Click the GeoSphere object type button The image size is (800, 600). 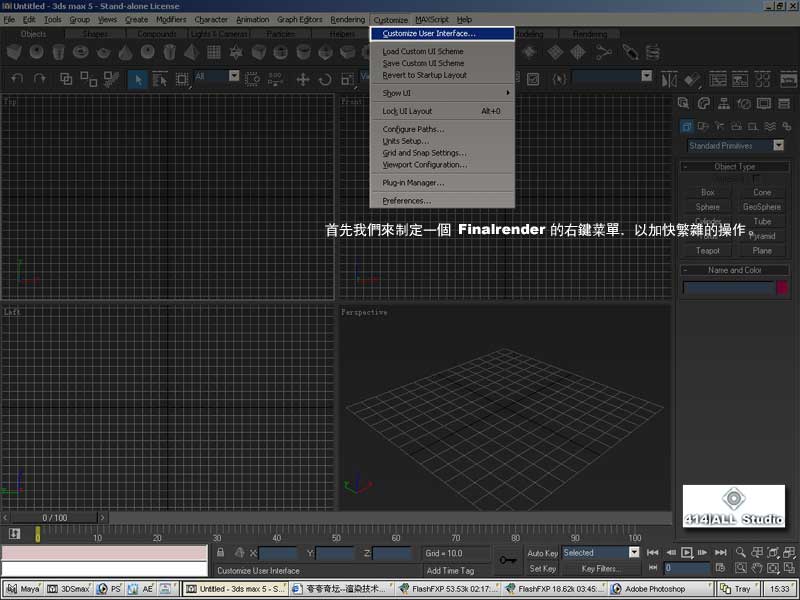(762, 207)
